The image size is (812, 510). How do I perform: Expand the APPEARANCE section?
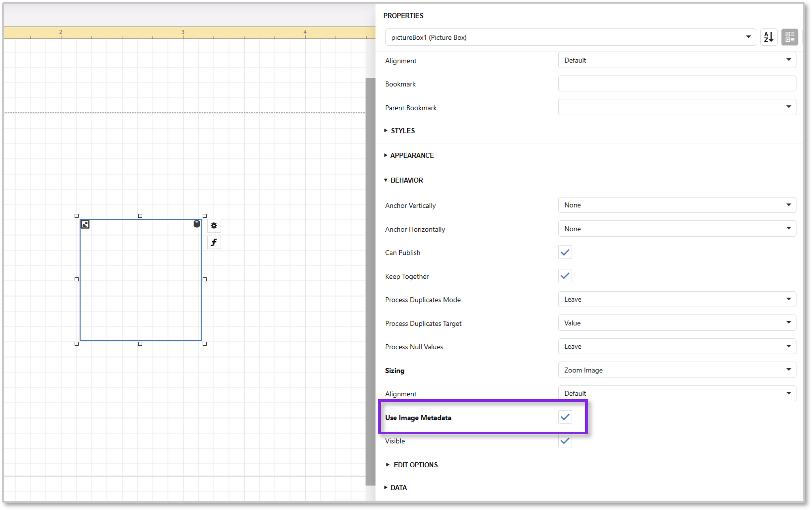coord(409,155)
